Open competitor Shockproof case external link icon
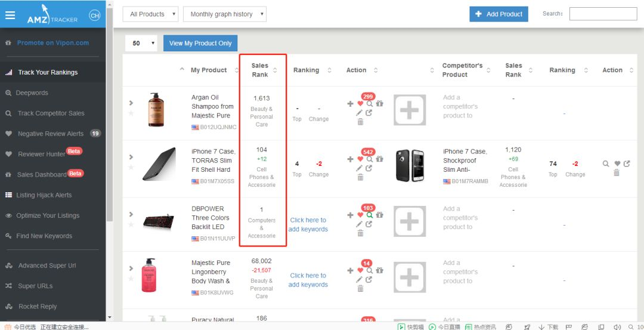Image resolution: width=644 pixels, height=330 pixels. [x=627, y=164]
